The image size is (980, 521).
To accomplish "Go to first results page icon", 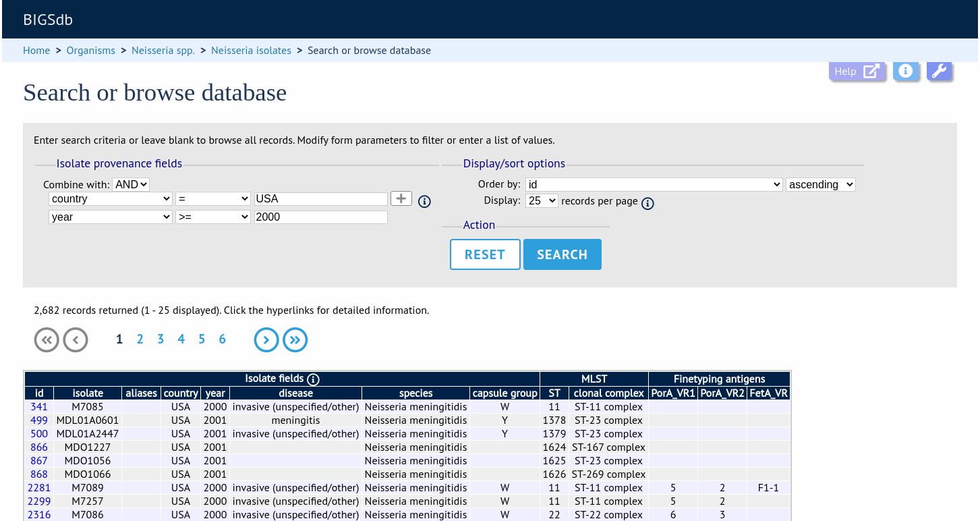I will pyautogui.click(x=47, y=340).
